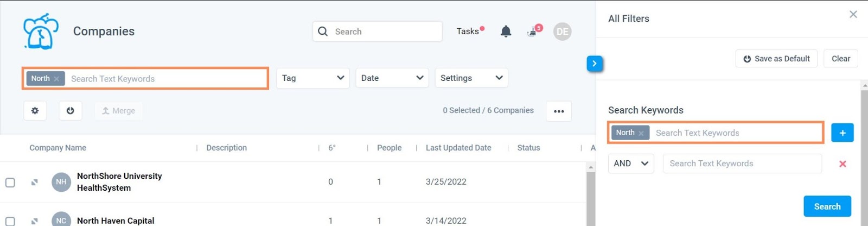868x226 pixels.
Task: Click the 3/25/2022 date cell
Action: [446, 182]
